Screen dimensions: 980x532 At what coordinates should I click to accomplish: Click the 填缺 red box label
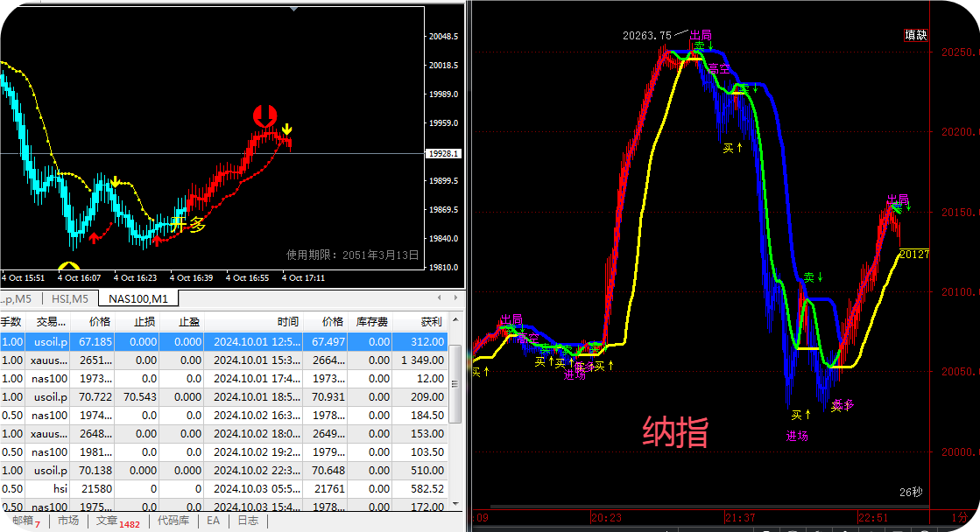(915, 35)
